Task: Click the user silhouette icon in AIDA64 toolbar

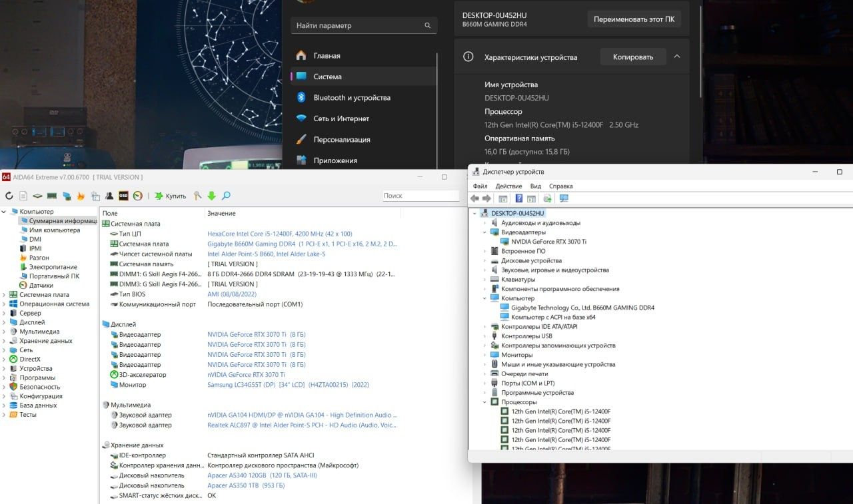Action: [109, 196]
